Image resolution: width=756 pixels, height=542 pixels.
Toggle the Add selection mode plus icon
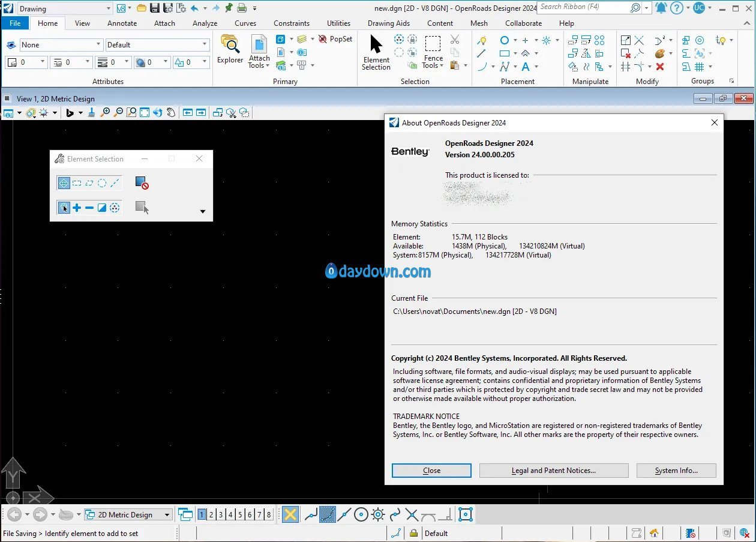click(77, 208)
